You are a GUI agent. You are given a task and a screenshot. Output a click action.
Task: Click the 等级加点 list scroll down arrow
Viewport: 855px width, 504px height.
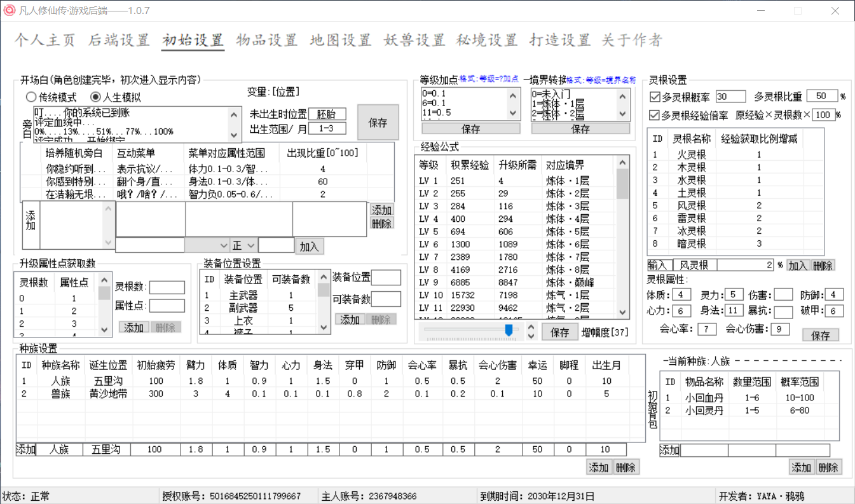[514, 114]
